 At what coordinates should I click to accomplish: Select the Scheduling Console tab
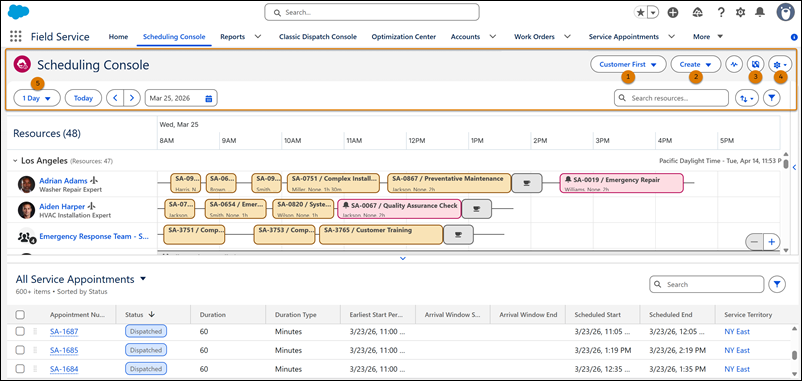(x=174, y=37)
